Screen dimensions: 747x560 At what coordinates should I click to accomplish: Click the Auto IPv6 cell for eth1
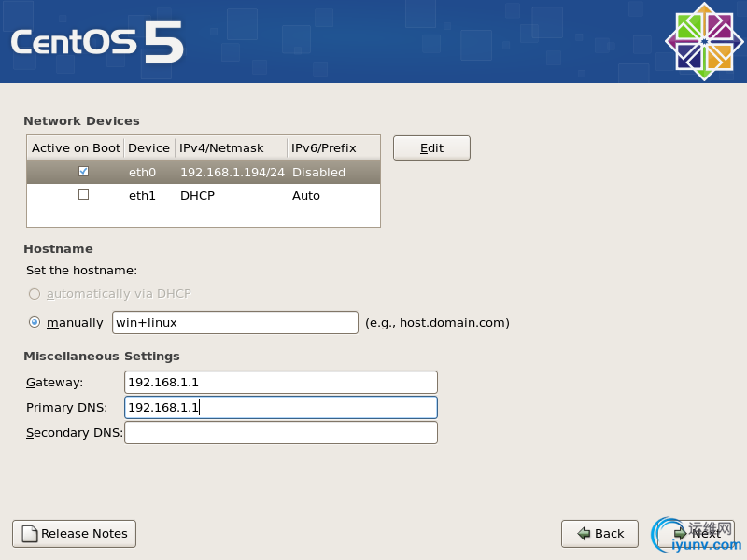pyautogui.click(x=306, y=196)
